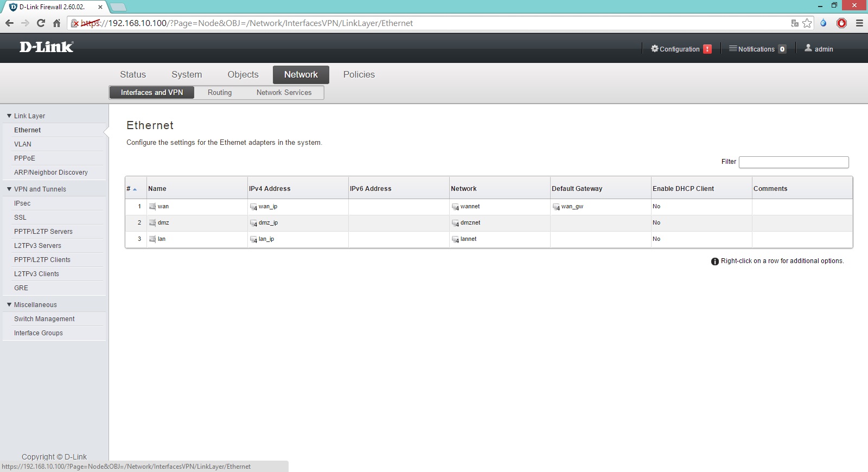Open the Routing sub-tab

[x=219, y=93]
